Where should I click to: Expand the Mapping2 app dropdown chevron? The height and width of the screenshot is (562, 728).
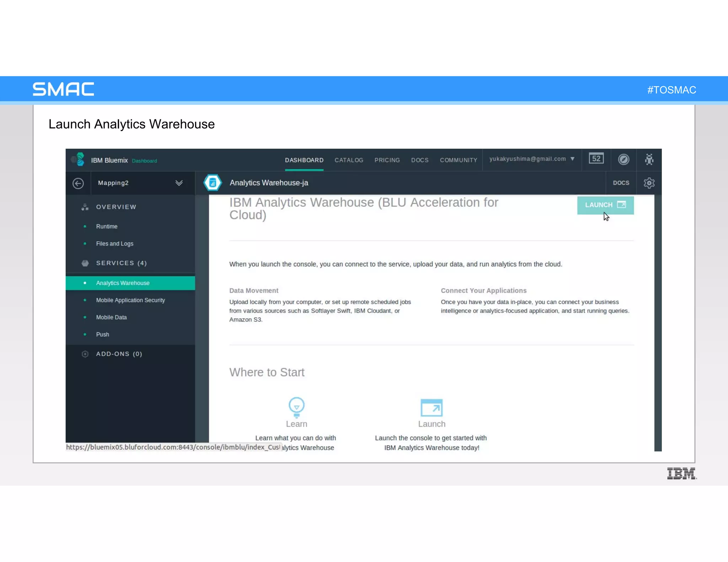[179, 183]
